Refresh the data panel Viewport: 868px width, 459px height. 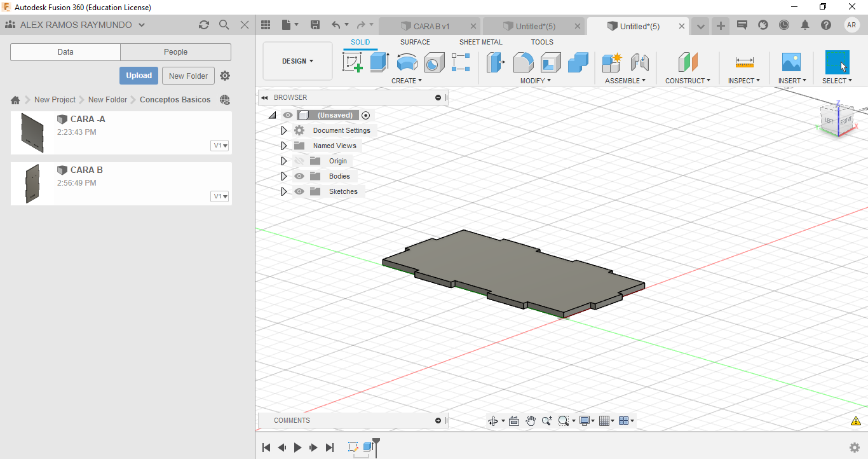pos(203,25)
